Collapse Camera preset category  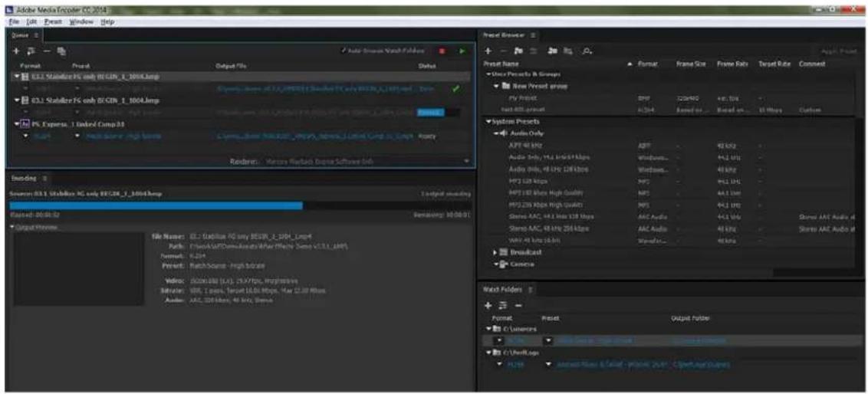coord(497,264)
